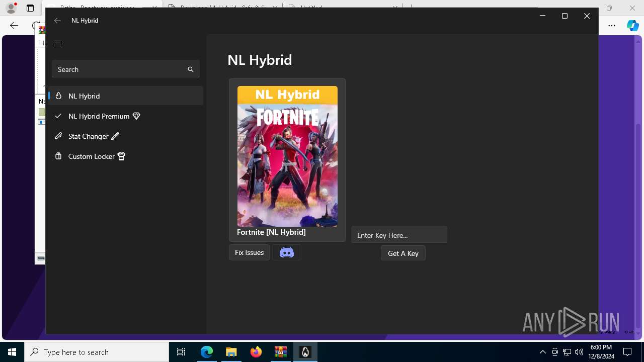Open WinRAR from the taskbar

point(280,352)
